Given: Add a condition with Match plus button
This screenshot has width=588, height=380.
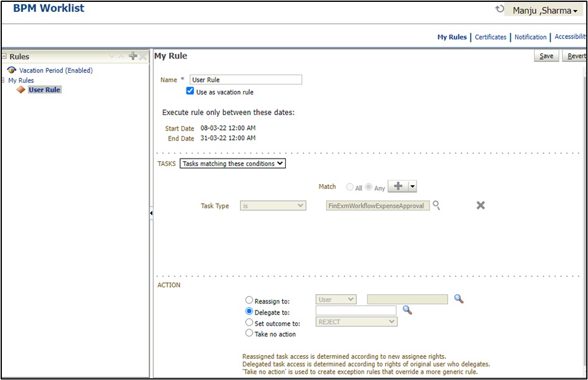Looking at the screenshot, I should pos(398,187).
